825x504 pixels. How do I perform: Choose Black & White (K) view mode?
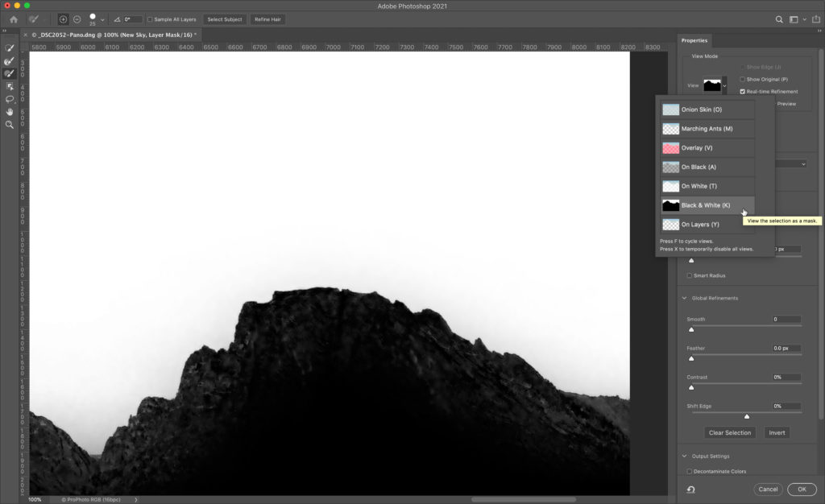[705, 205]
